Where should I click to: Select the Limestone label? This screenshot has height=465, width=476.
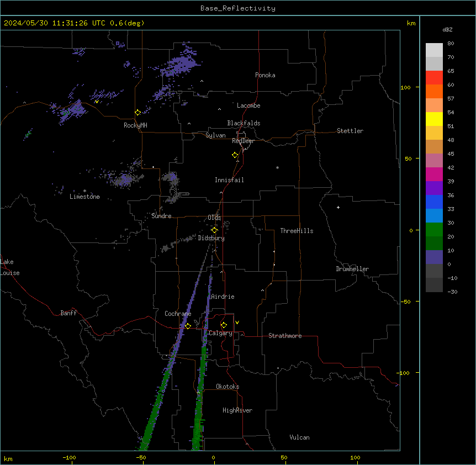coord(84,197)
